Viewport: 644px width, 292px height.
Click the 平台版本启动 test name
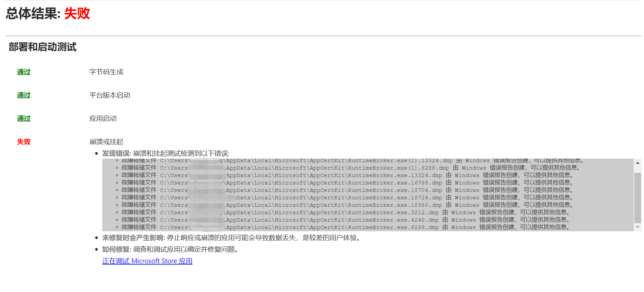(110, 95)
